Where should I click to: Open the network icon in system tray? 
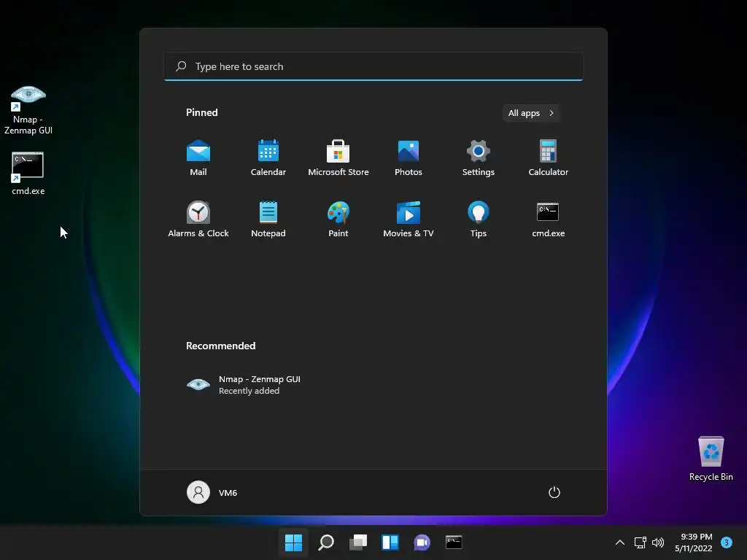pos(640,542)
